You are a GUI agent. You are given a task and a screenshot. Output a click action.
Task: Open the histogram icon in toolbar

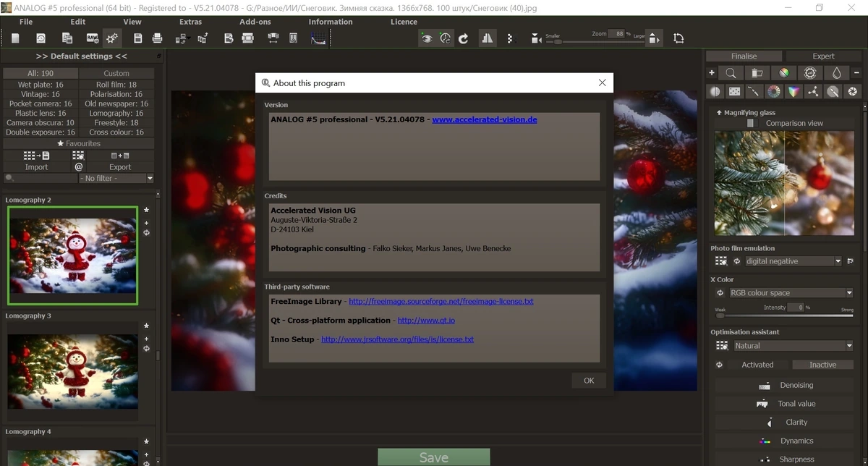tap(318, 38)
